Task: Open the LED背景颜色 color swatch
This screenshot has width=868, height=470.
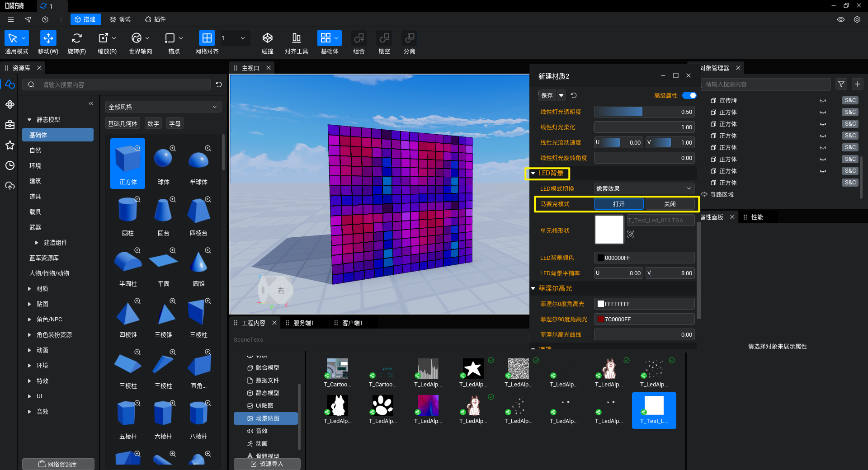Action: point(600,258)
